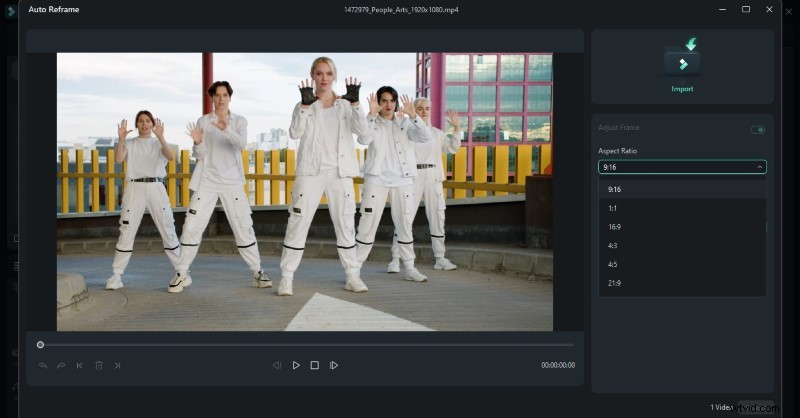Image resolution: width=800 pixels, height=418 pixels.
Task: Close the Auto Reframe window
Action: point(769,9)
